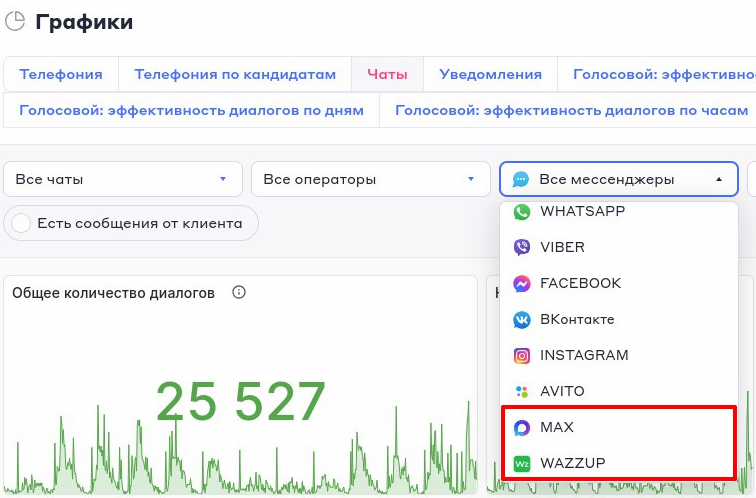Viewport: 756px width, 498px height.
Task: Click the Графики page heading
Action: pos(84,22)
